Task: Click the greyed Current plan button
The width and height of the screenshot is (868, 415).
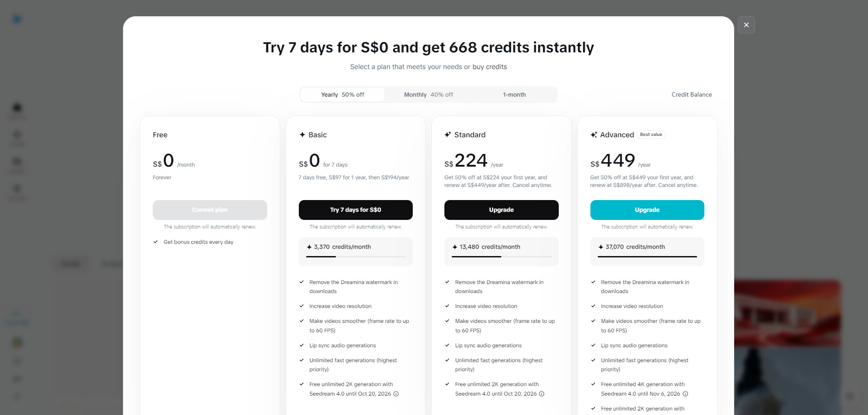Action: click(210, 210)
